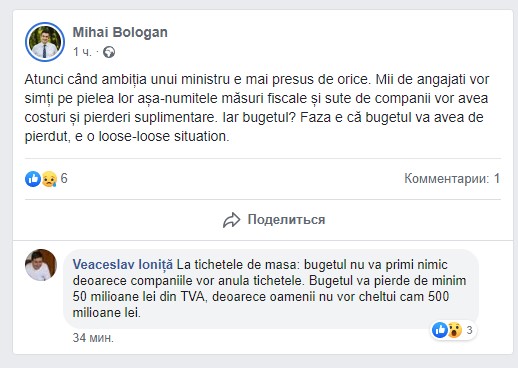Screen dimensions: 518x368
Task: Click the public globe privacy icon
Action: [x=109, y=52]
